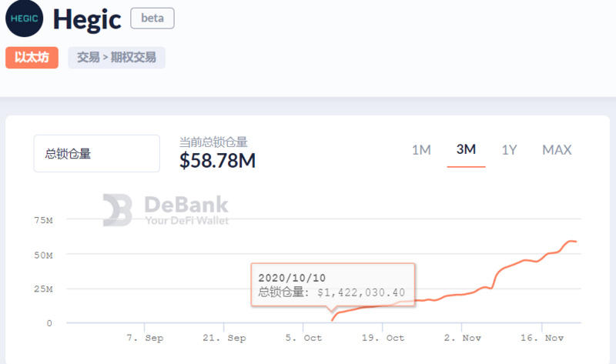Click the 21. Sep x-axis label
The image size is (616, 364).
point(224,338)
